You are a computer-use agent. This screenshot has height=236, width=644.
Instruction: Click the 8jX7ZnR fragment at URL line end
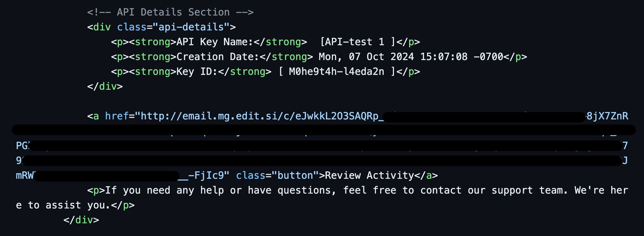[607, 116]
